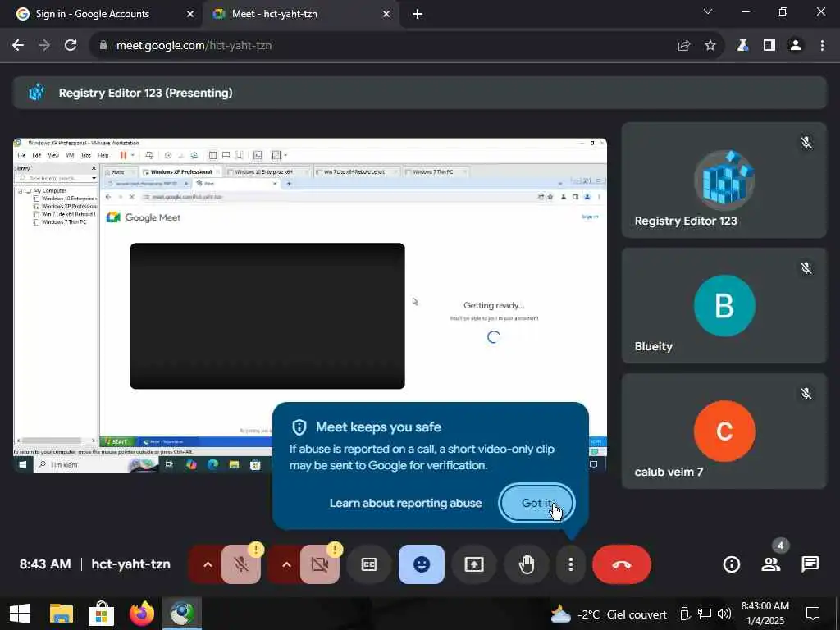Image resolution: width=840 pixels, height=630 pixels.
Task: Select Registry Editor 123 participant tile
Action: 724,180
